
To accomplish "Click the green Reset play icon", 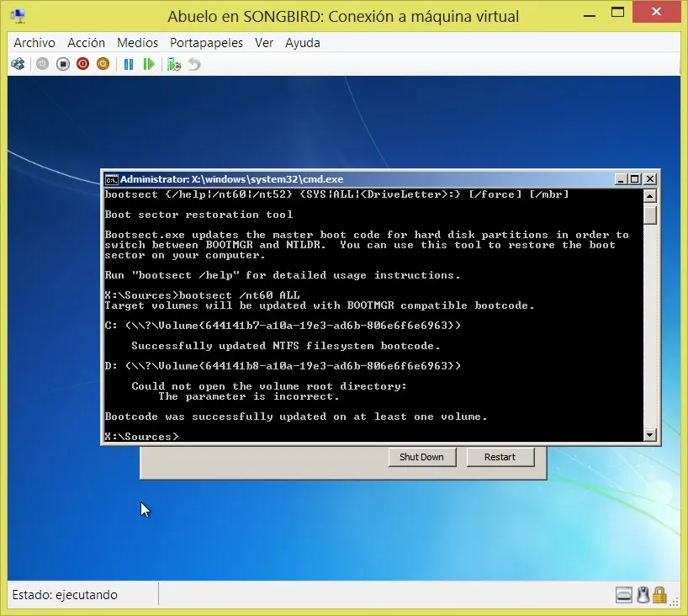I will coord(149,64).
